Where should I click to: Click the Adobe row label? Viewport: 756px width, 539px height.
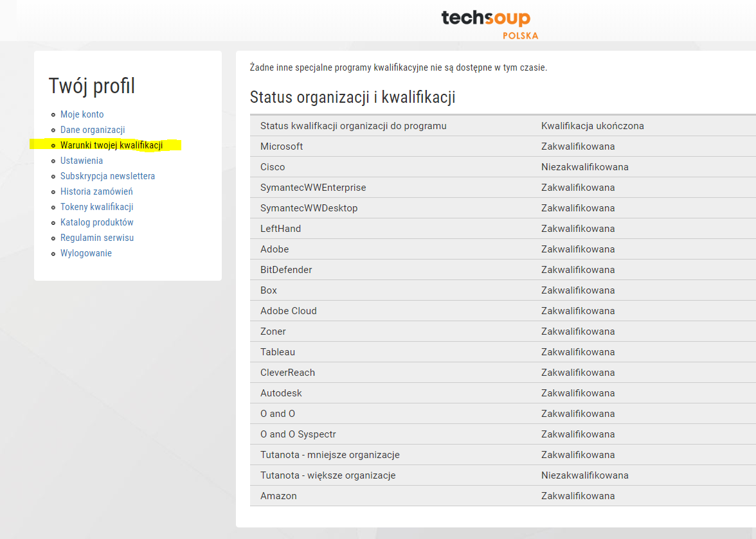click(274, 249)
